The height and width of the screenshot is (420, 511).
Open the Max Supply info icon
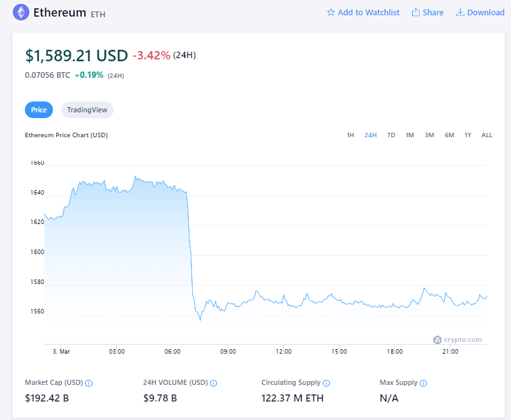coord(424,383)
